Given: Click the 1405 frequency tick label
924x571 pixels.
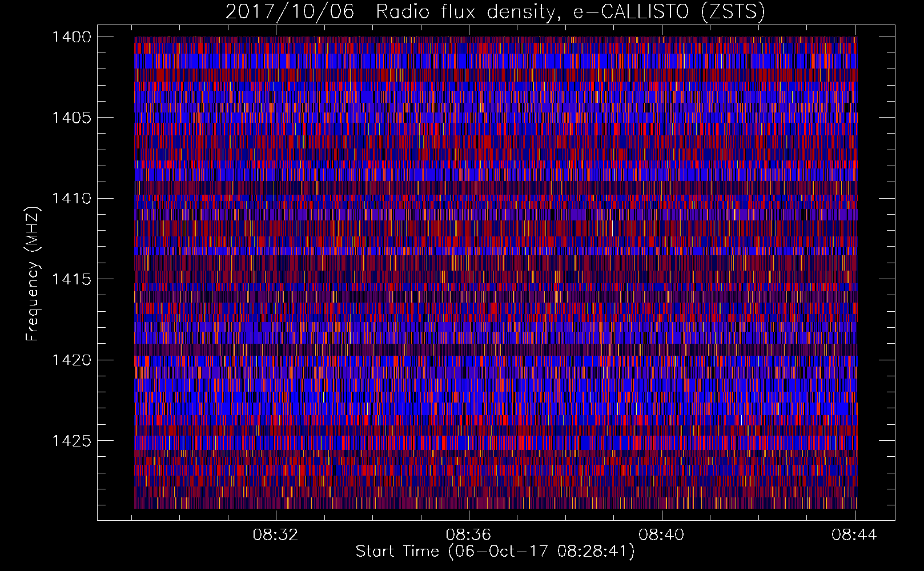Looking at the screenshot, I should [x=71, y=118].
